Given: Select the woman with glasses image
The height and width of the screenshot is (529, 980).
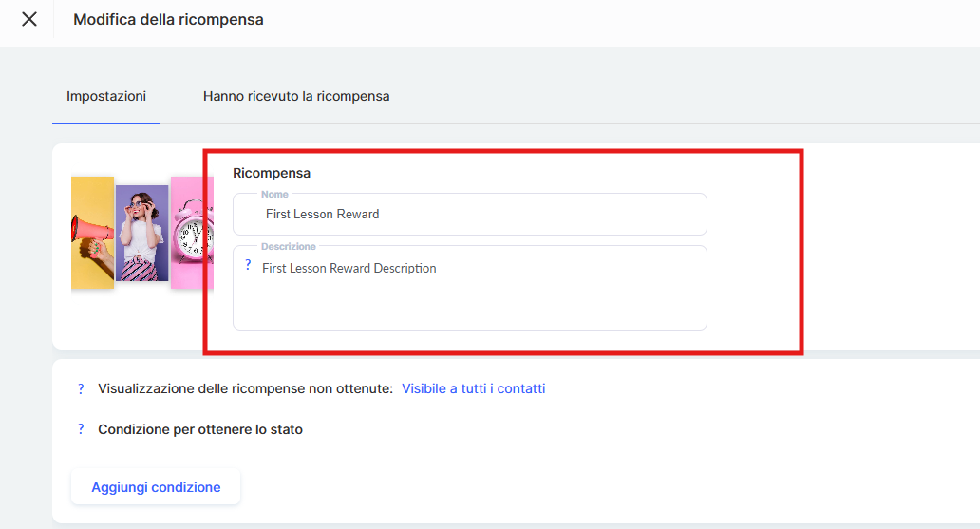Looking at the screenshot, I should click(141, 234).
